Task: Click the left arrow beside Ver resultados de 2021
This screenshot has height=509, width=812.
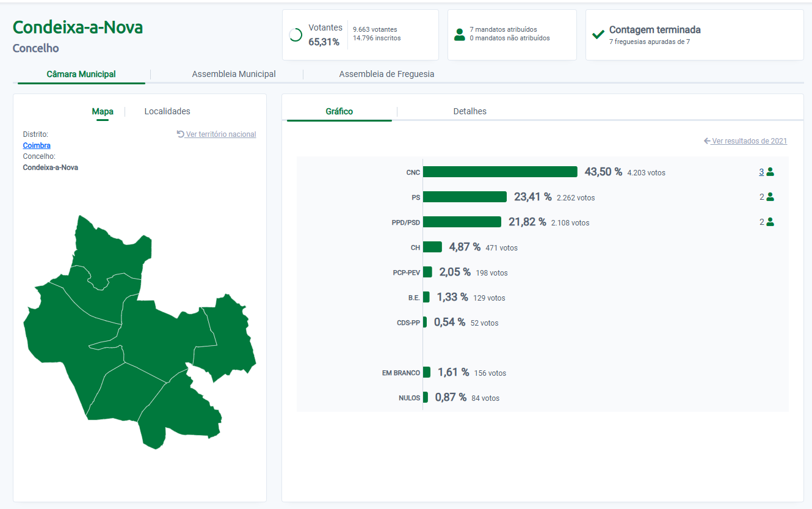Action: click(x=707, y=141)
